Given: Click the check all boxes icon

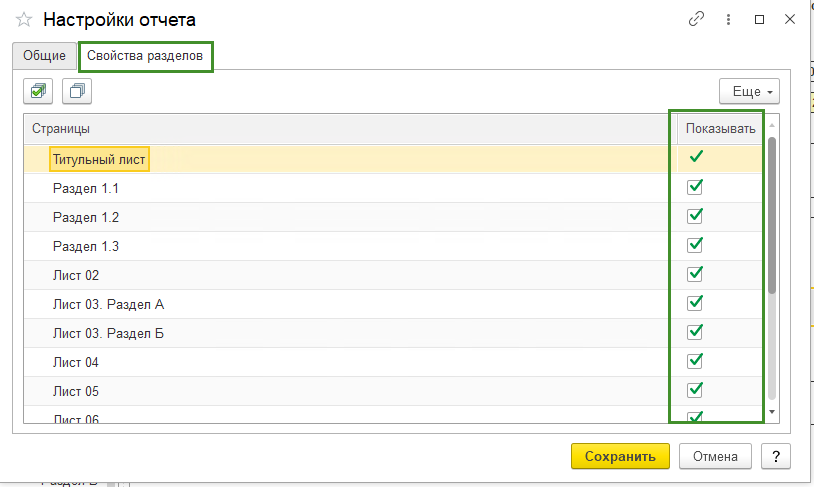Looking at the screenshot, I should 39,91.
